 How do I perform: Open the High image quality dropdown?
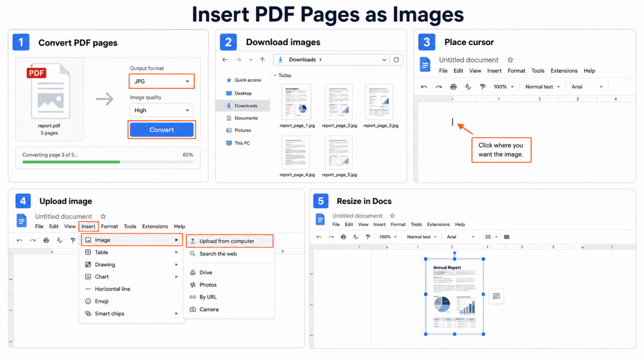(162, 110)
